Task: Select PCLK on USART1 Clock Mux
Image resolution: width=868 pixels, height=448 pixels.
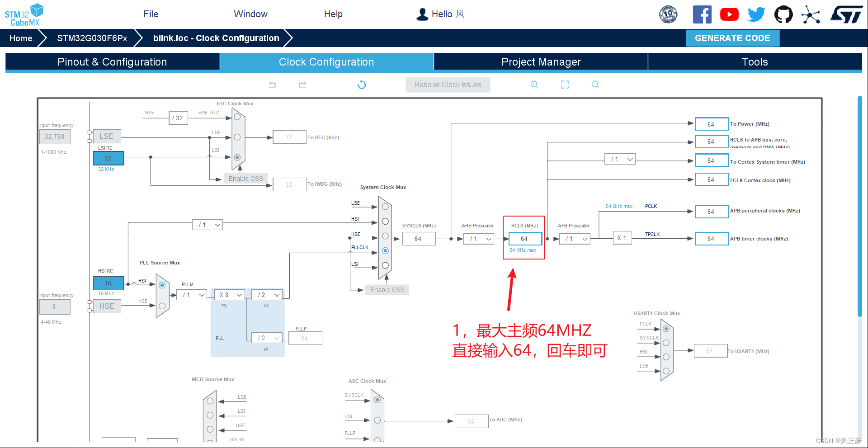Action: pos(666,329)
